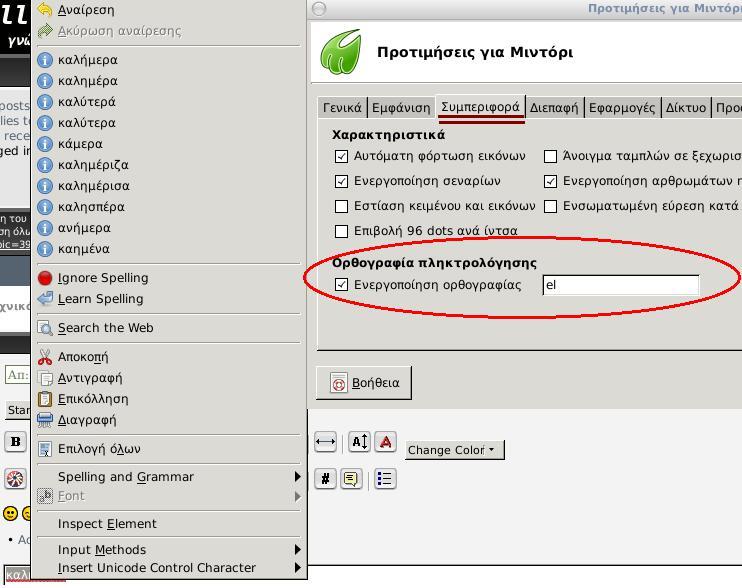Switch to the Εμφάνιση tab

click(400, 108)
